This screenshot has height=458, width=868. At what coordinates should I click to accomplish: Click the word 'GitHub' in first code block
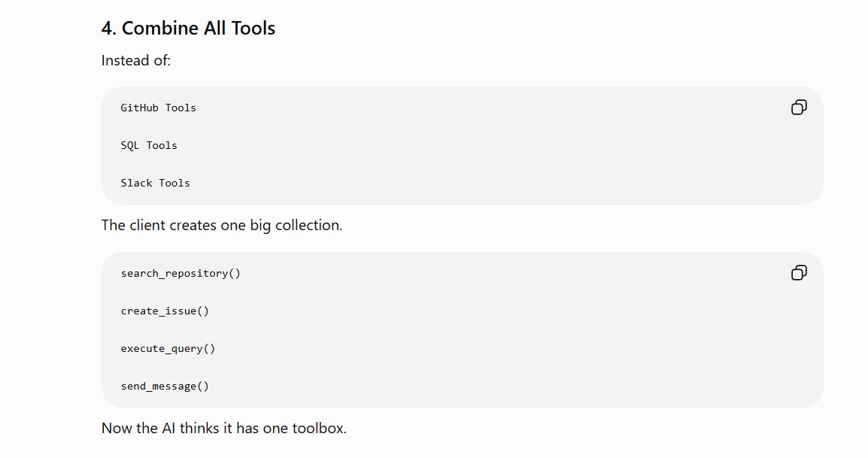[139, 108]
